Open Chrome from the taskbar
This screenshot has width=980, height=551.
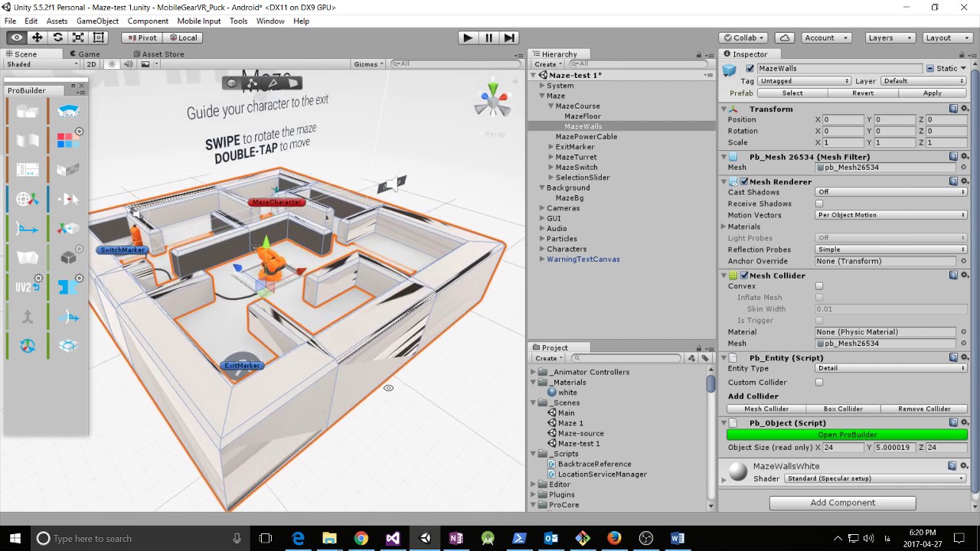tap(361, 538)
